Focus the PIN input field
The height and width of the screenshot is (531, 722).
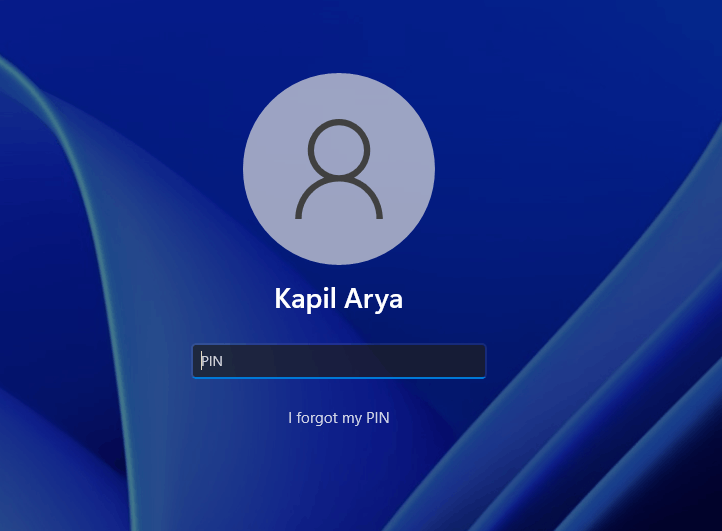pos(339,361)
